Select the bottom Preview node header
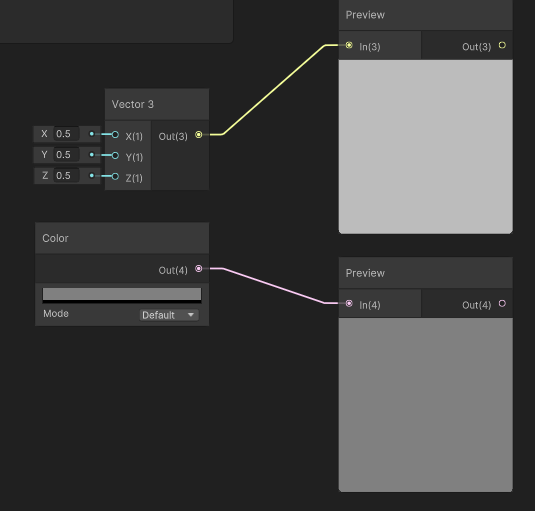The height and width of the screenshot is (511, 535). (x=425, y=273)
